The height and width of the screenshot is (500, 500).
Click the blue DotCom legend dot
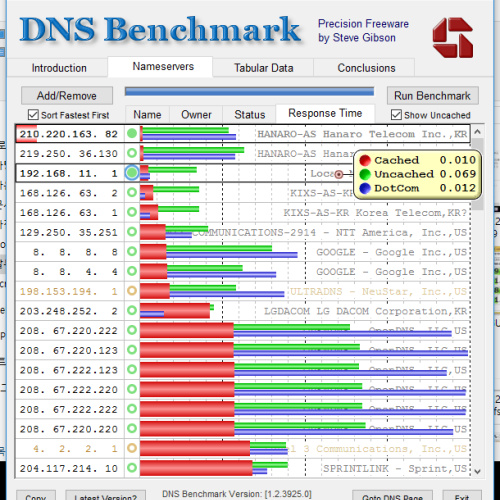[365, 188]
